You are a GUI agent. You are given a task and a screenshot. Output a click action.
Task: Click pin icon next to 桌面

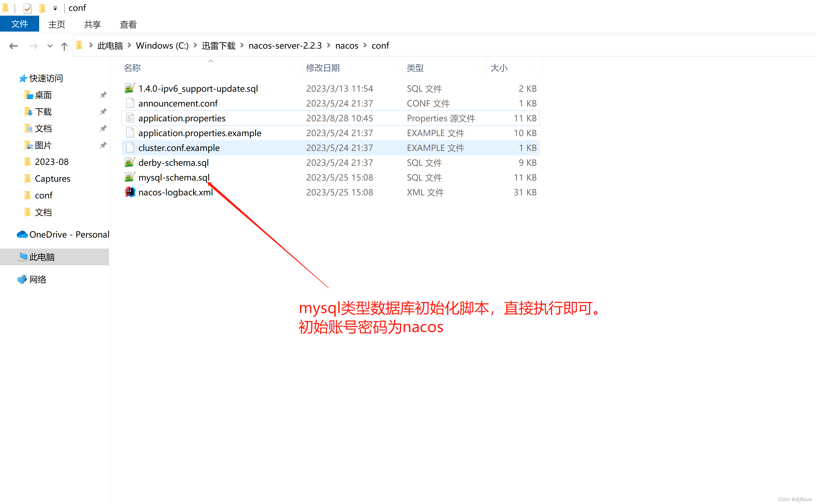[x=103, y=95]
